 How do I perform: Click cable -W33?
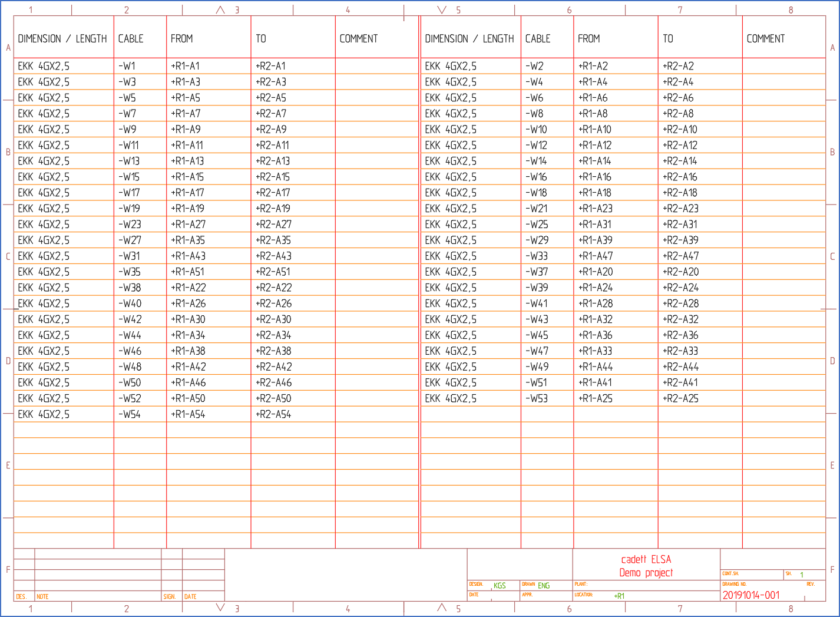[x=537, y=257]
